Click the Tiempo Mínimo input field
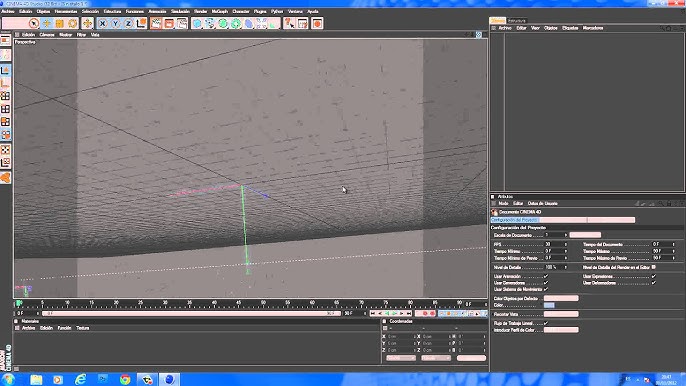The image size is (686, 386). point(553,251)
